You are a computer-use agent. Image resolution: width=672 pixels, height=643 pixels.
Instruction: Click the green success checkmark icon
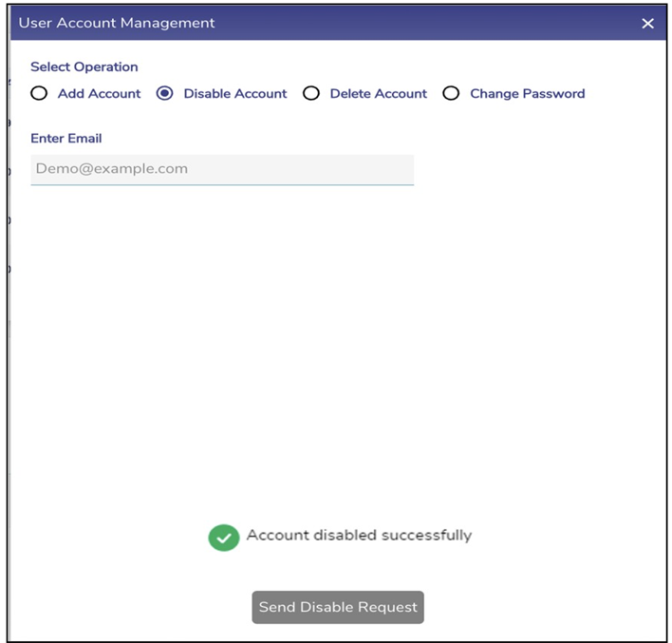pyautogui.click(x=223, y=538)
